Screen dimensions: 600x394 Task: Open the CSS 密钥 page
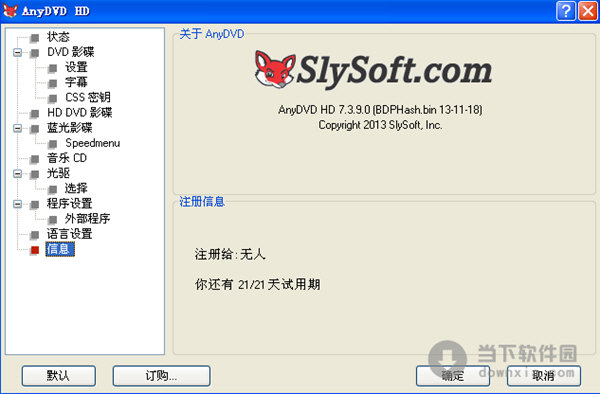[x=88, y=97]
